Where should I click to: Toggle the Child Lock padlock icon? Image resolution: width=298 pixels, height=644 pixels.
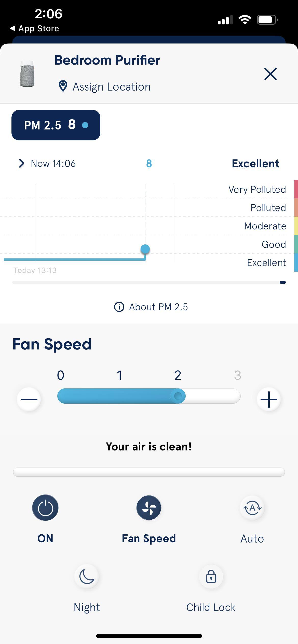pyautogui.click(x=211, y=576)
